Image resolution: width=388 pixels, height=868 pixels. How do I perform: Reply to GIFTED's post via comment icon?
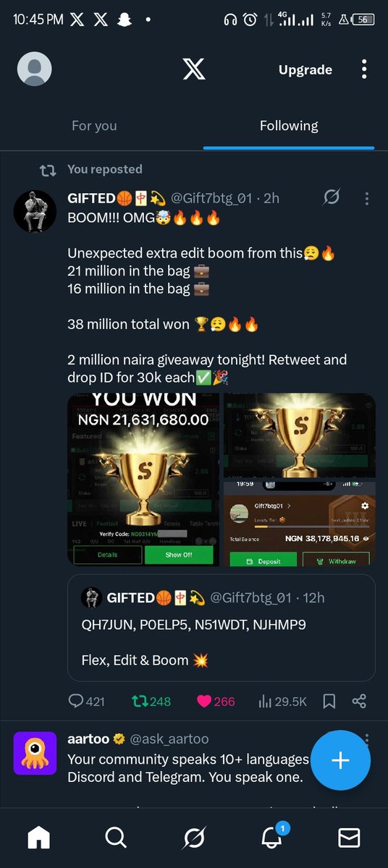76,701
